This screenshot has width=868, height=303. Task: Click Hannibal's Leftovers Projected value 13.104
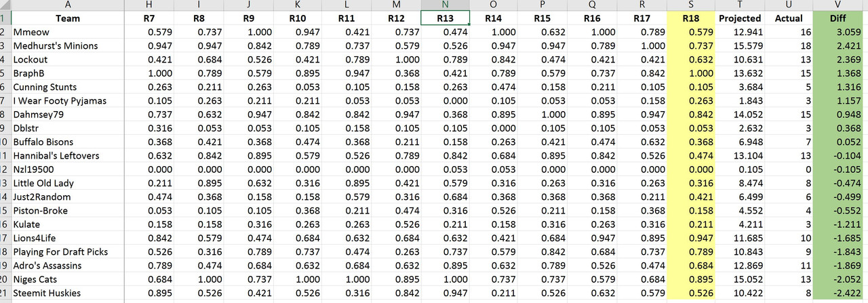pyautogui.click(x=739, y=156)
